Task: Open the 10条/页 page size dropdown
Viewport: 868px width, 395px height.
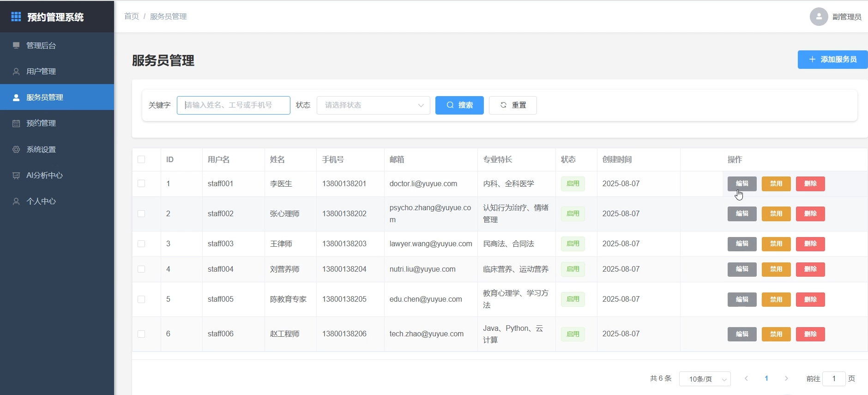Action: (705, 379)
